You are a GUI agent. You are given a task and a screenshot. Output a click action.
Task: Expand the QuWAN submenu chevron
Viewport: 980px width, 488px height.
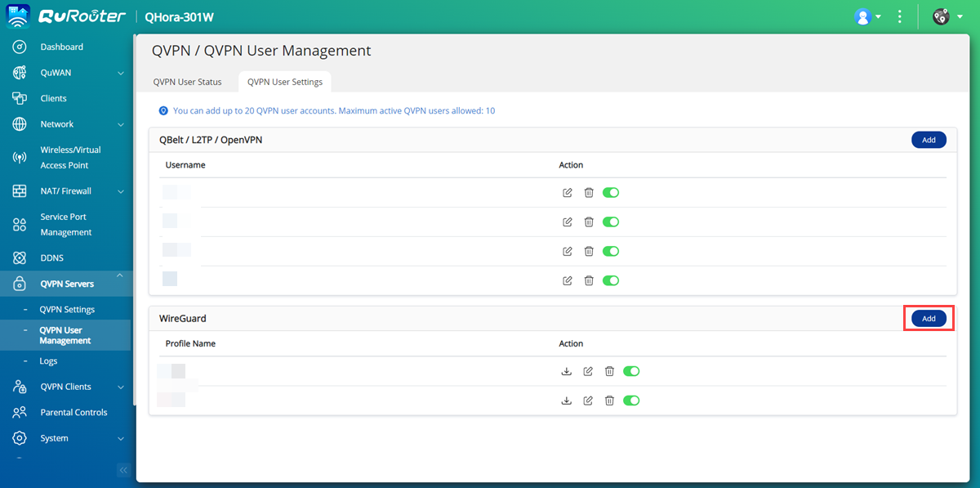[121, 73]
